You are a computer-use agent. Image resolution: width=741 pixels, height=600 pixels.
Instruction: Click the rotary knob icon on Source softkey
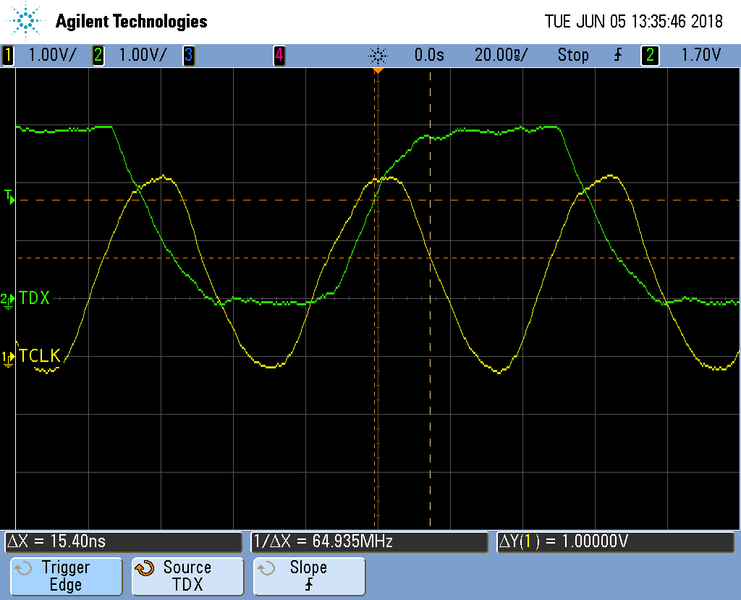tap(145, 568)
